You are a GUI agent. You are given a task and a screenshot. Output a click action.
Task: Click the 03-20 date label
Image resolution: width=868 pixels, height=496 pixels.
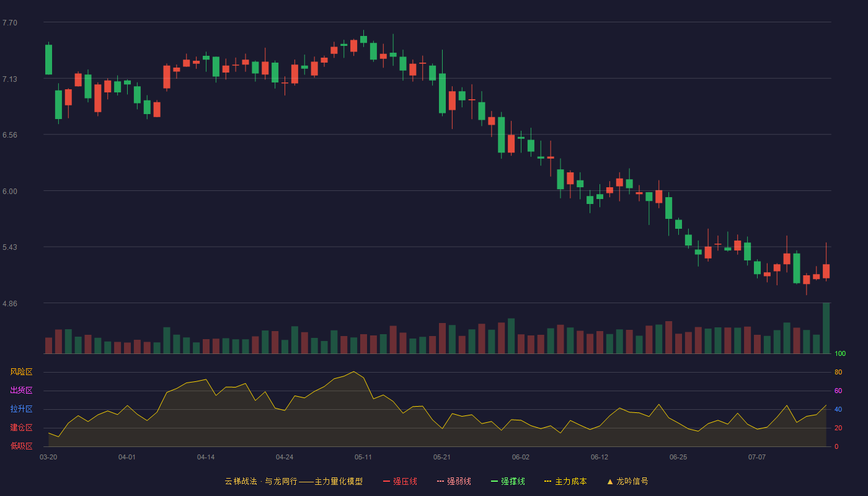coord(48,457)
